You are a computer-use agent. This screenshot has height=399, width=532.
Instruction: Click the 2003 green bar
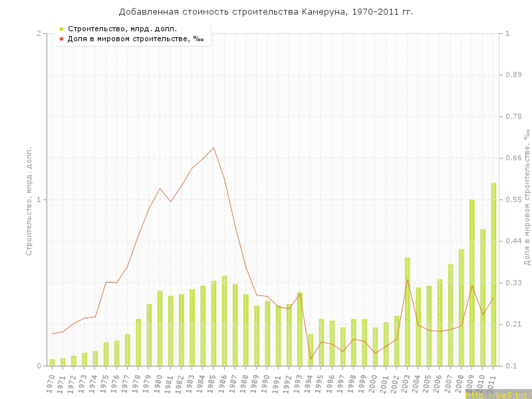(408, 311)
